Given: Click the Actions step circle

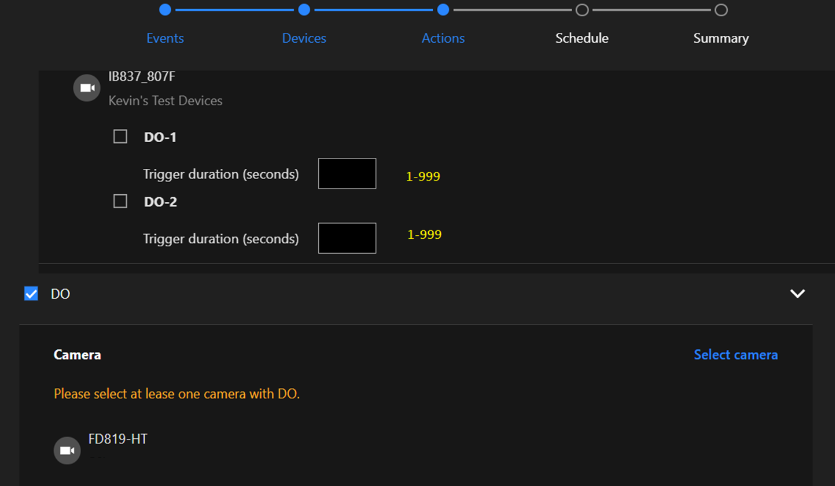Looking at the screenshot, I should (442, 10).
